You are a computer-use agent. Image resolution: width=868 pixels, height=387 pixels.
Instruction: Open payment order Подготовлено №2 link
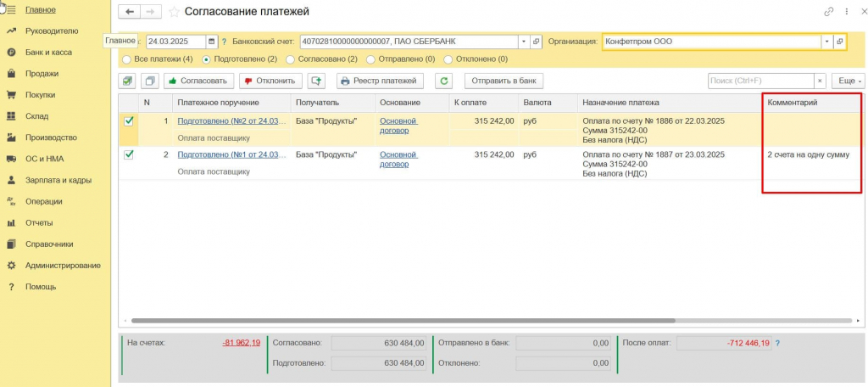[232, 121]
